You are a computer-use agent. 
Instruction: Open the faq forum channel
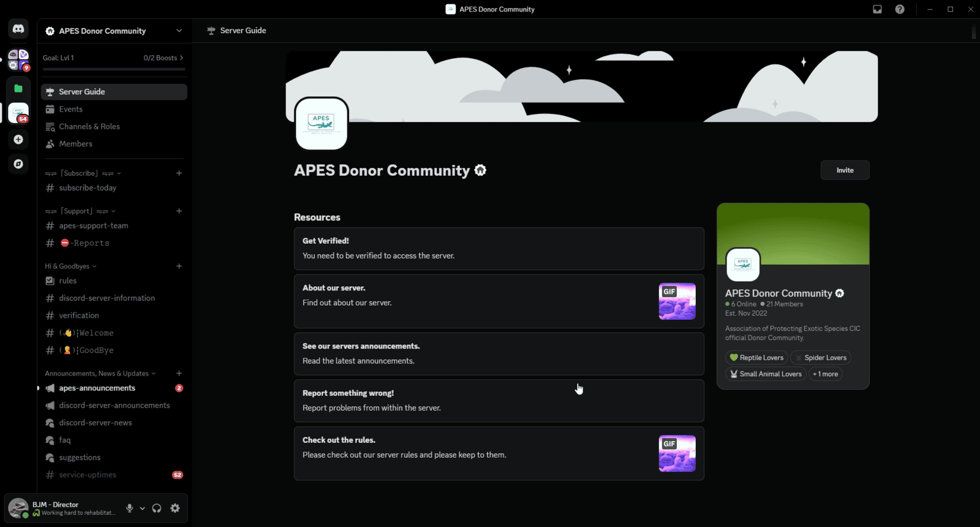point(114,440)
